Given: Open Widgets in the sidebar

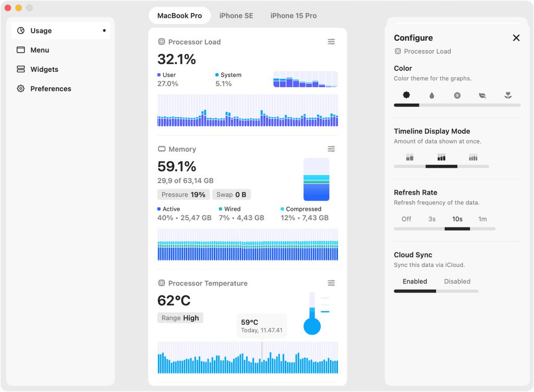Looking at the screenshot, I should pyautogui.click(x=44, y=69).
